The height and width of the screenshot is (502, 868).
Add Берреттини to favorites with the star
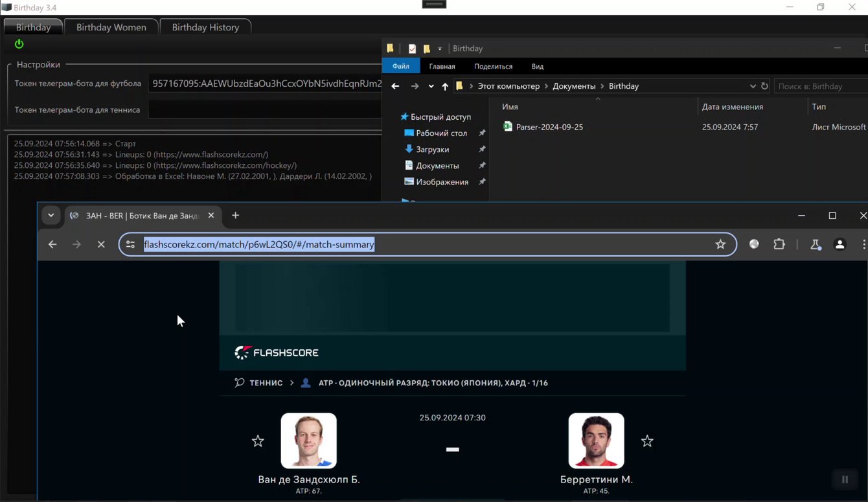click(x=647, y=441)
